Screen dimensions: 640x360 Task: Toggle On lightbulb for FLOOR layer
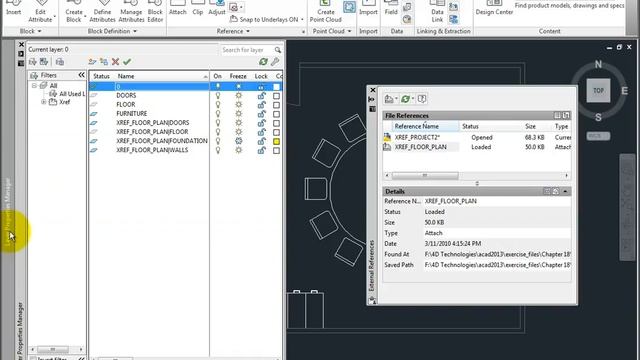coord(218,104)
